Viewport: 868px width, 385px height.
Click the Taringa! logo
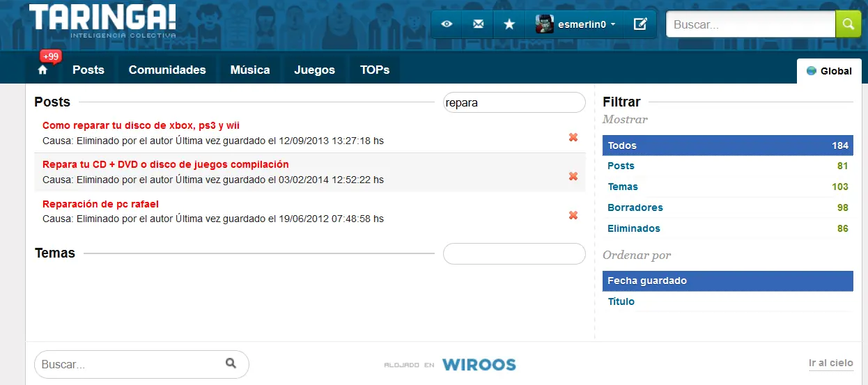pyautogui.click(x=102, y=21)
